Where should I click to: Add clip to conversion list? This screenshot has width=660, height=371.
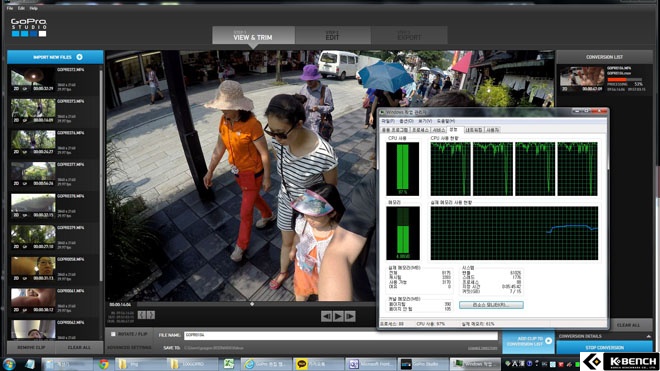[x=528, y=341]
